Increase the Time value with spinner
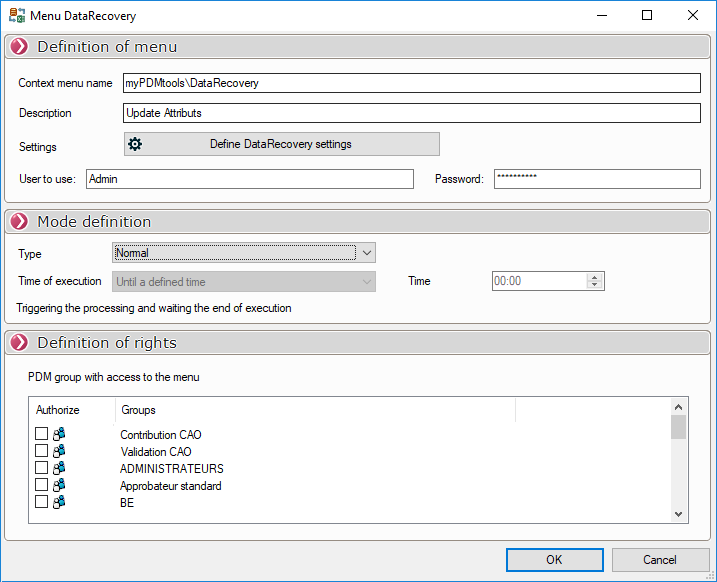Screen dimensions: 717x582 click(x=595, y=277)
